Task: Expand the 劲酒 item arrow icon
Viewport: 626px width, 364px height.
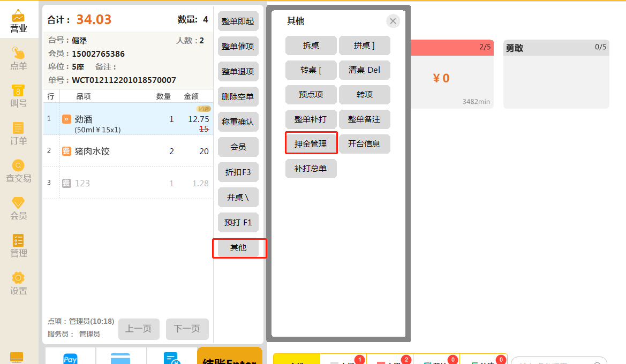Action: [x=66, y=119]
